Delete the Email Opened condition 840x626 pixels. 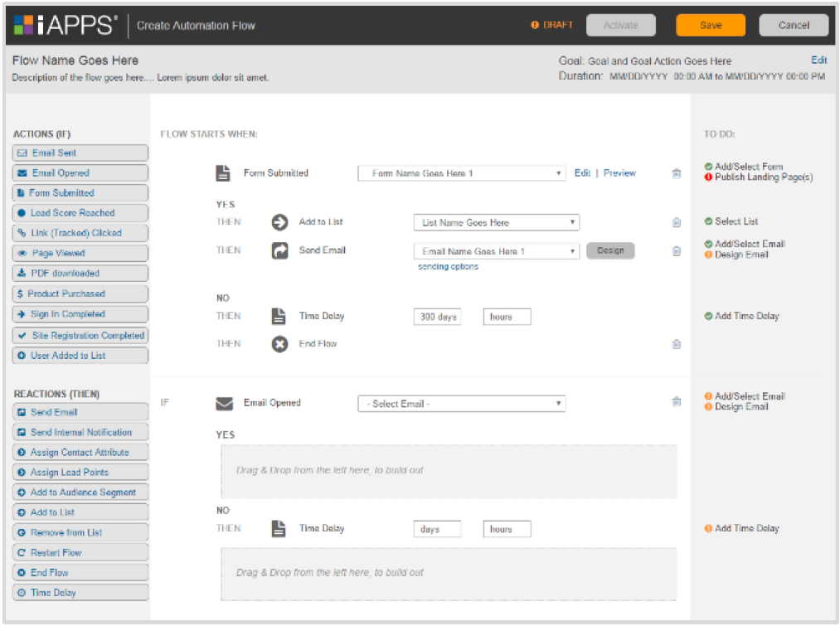pyautogui.click(x=677, y=402)
